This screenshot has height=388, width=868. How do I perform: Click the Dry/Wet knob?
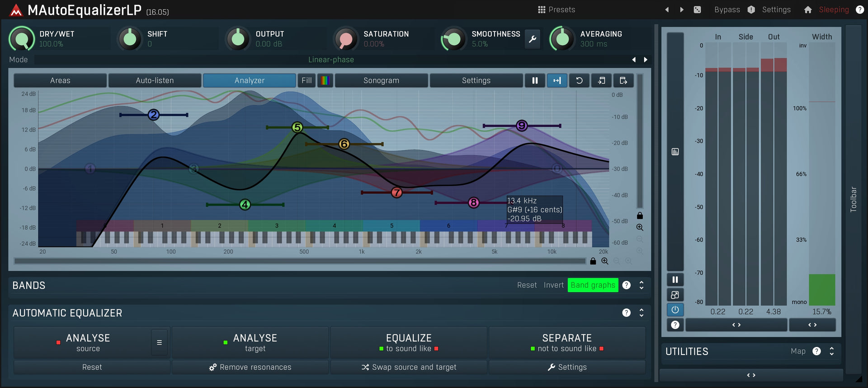[22, 39]
